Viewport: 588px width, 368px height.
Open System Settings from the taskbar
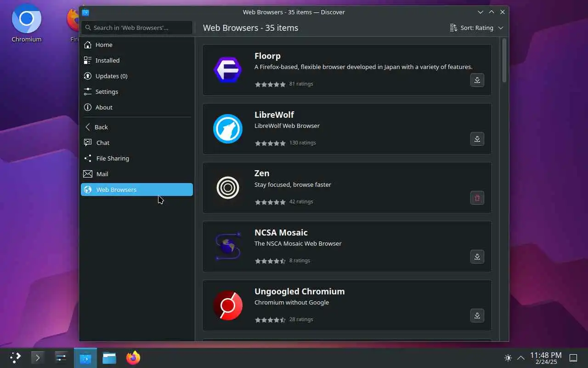62,357
